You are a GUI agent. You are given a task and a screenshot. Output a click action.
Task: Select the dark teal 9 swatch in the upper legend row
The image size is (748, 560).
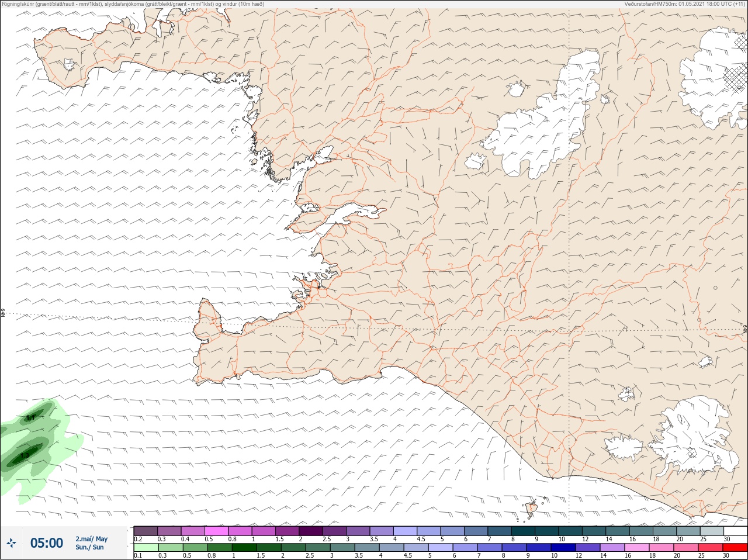546,531
